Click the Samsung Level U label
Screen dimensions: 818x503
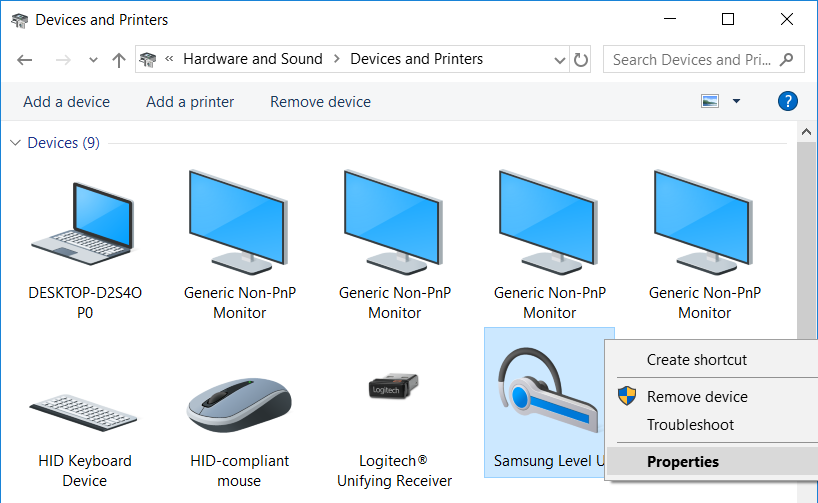(x=549, y=461)
